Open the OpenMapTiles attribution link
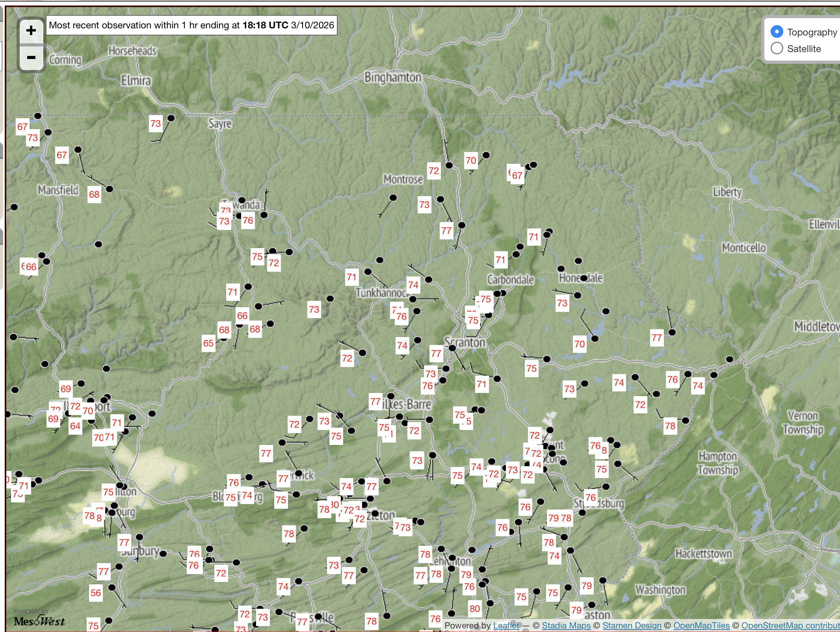The image size is (840, 632). 701,625
